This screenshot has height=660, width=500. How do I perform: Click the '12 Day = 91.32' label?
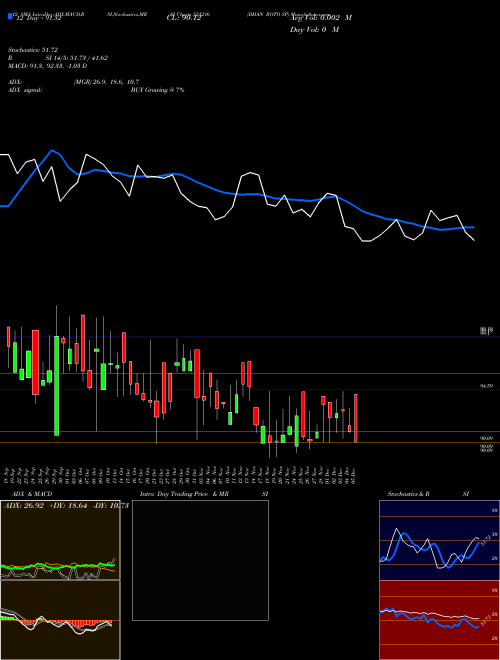pos(38,18)
